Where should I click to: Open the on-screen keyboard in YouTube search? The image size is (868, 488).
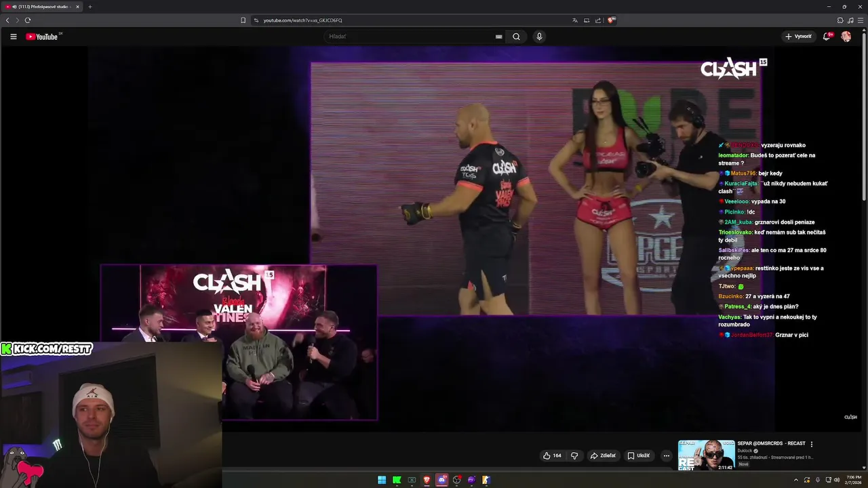[499, 37]
